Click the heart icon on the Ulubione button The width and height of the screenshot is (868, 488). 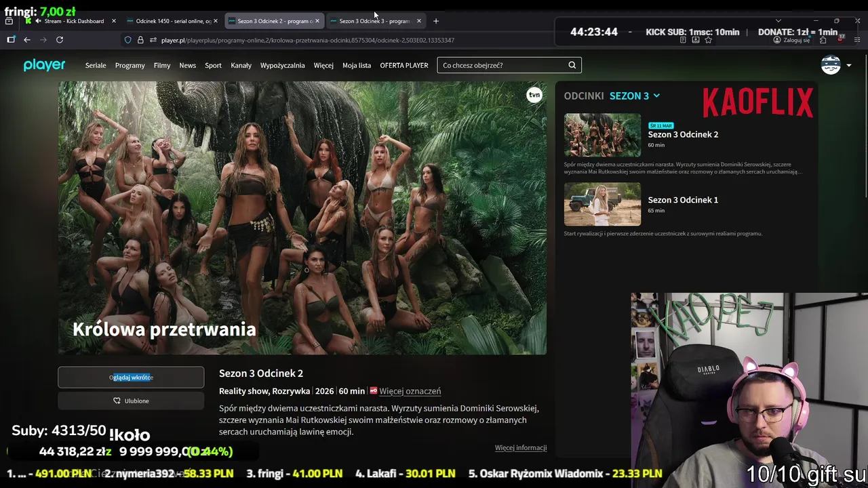pyautogui.click(x=117, y=401)
